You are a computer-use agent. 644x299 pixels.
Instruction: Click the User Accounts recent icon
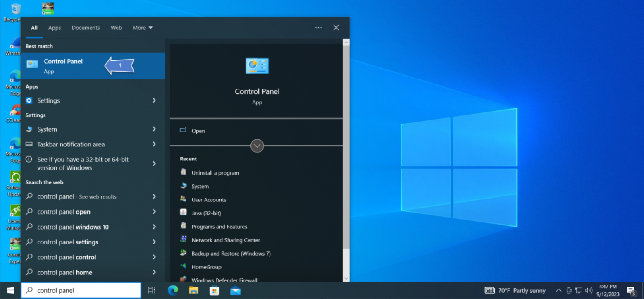183,199
